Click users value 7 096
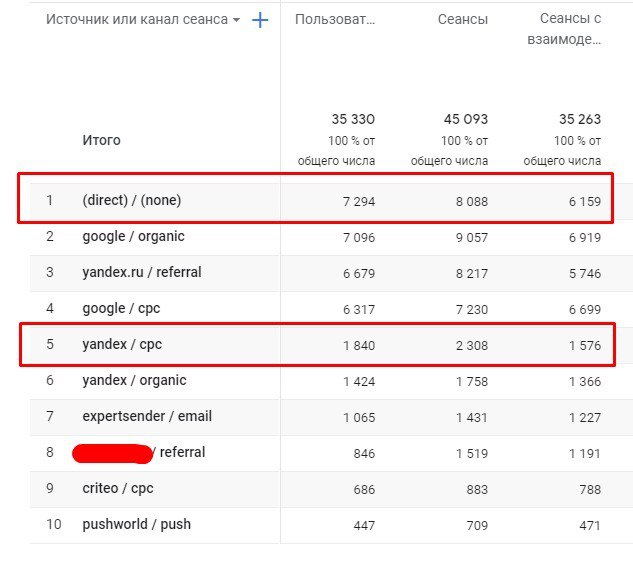 (359, 237)
